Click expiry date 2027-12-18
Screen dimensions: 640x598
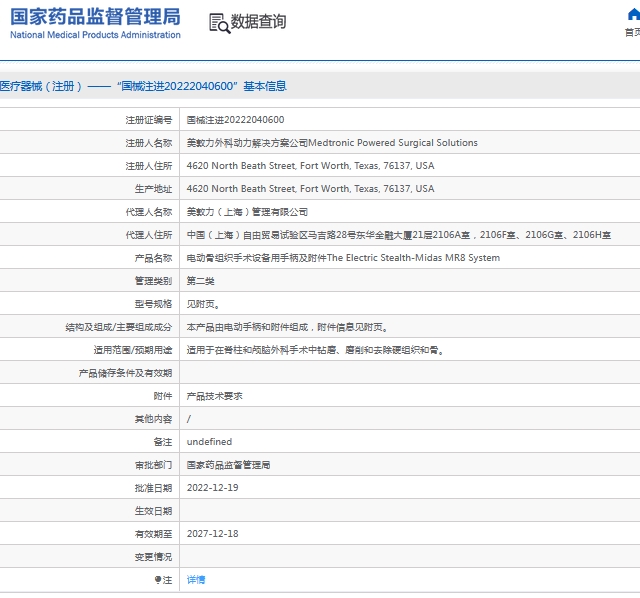213,534
